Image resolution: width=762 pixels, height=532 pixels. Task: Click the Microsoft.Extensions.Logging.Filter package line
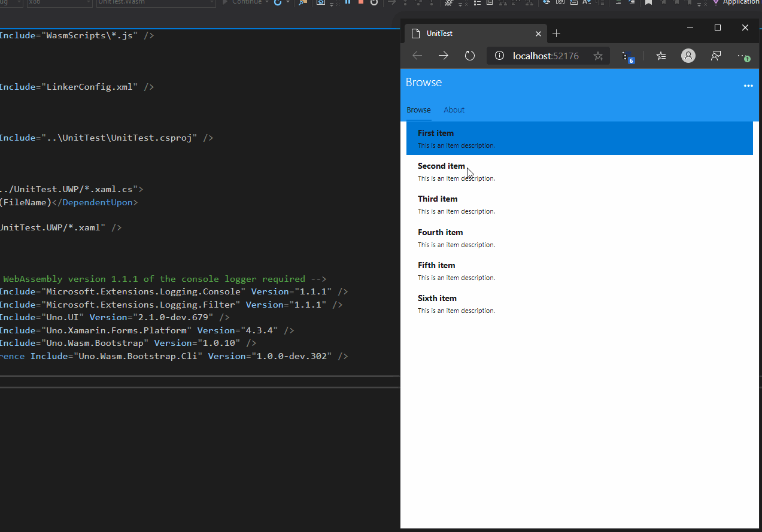[x=171, y=305]
